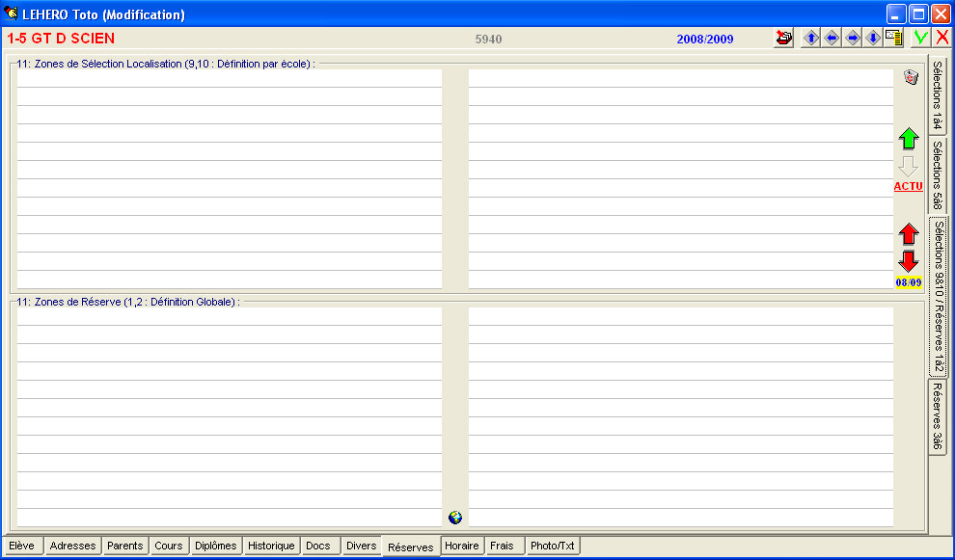The width and height of the screenshot is (955, 560).
Task: Switch to the Cours tab
Action: (169, 546)
